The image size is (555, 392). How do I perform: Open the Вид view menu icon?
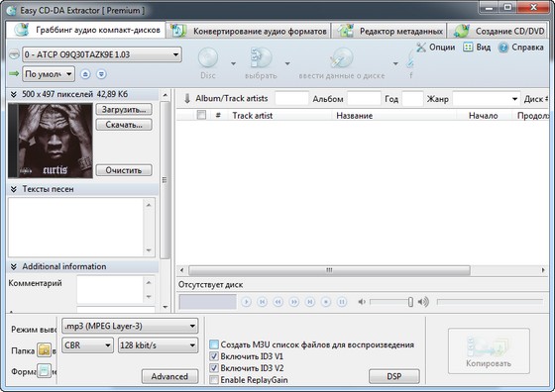468,47
